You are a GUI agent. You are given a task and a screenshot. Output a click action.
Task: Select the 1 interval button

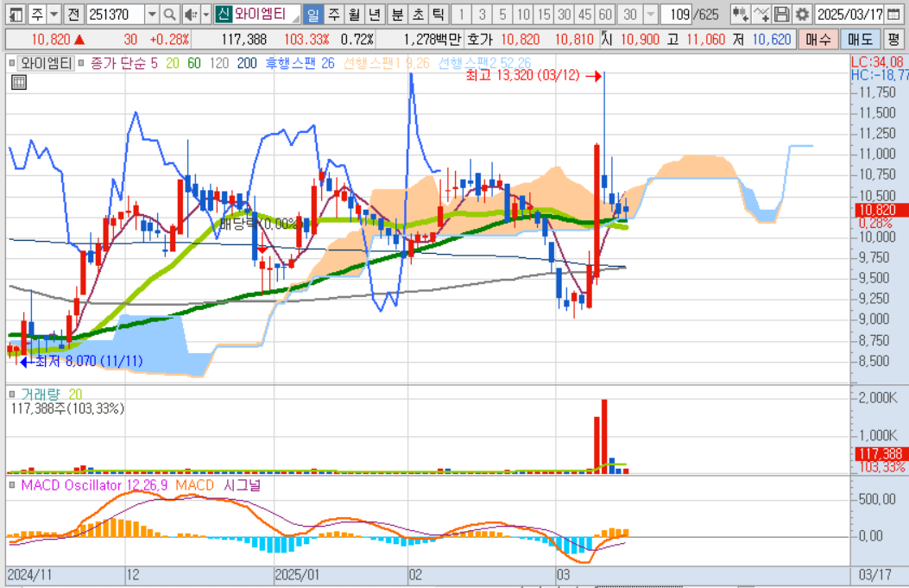pos(461,14)
